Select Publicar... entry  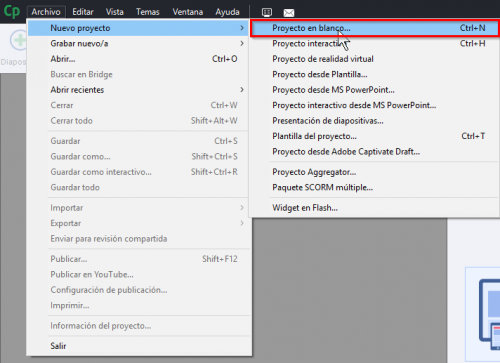coord(138,259)
